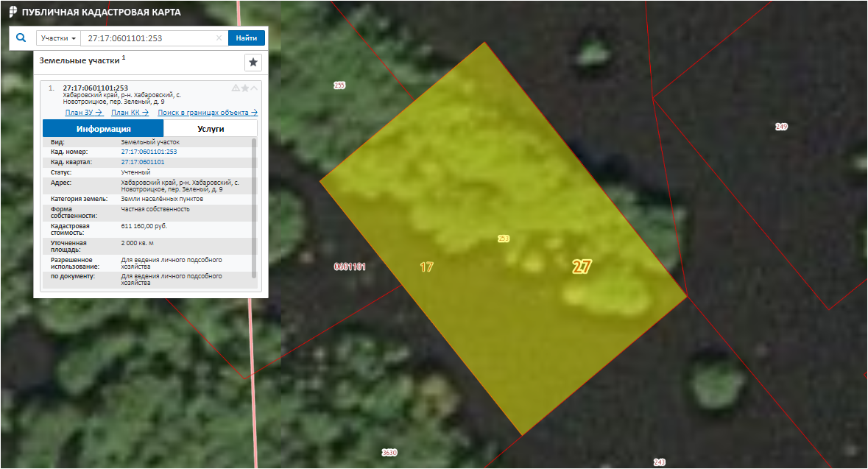Click the cadastral number search field
This screenshot has height=469, width=868.
tap(147, 38)
